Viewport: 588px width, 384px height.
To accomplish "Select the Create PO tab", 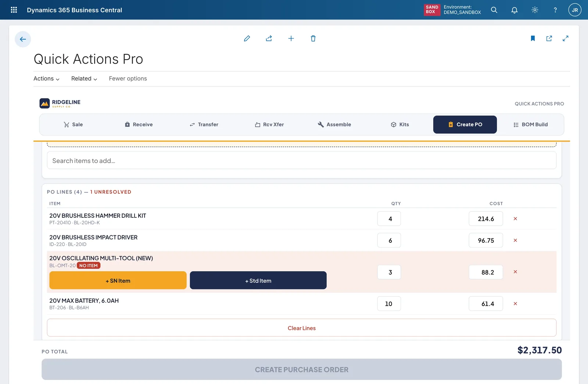I will coord(465,124).
